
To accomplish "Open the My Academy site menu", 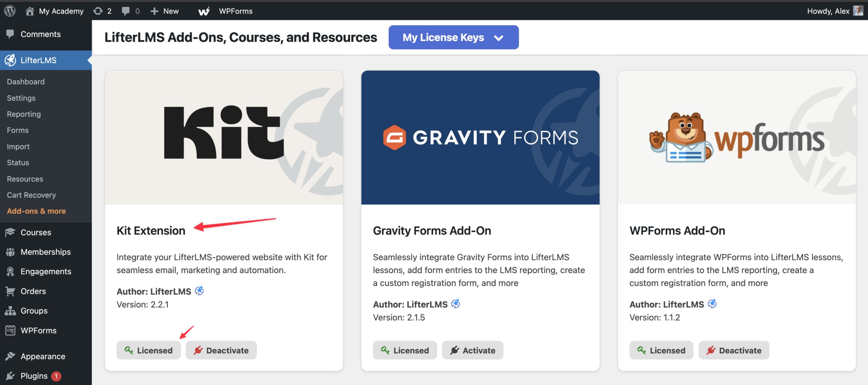I will click(55, 11).
